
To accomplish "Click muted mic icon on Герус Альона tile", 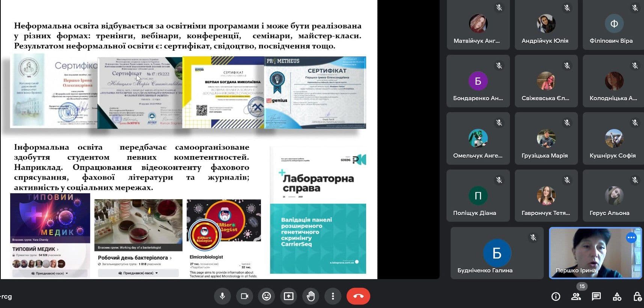I will click(x=635, y=180).
